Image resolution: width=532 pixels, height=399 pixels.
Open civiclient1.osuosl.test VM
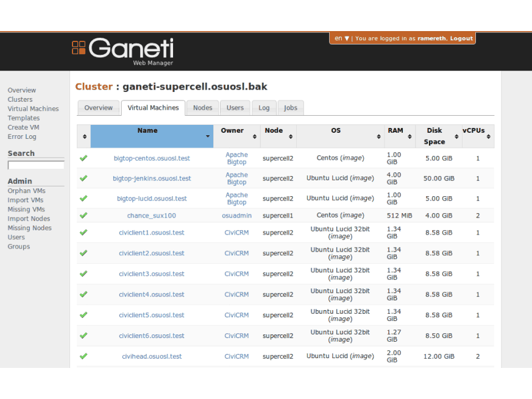(151, 233)
